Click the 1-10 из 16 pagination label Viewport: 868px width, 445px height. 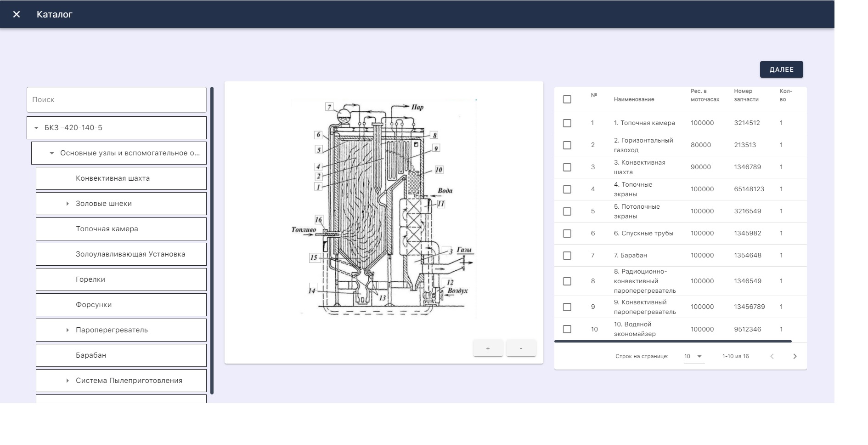coord(735,356)
